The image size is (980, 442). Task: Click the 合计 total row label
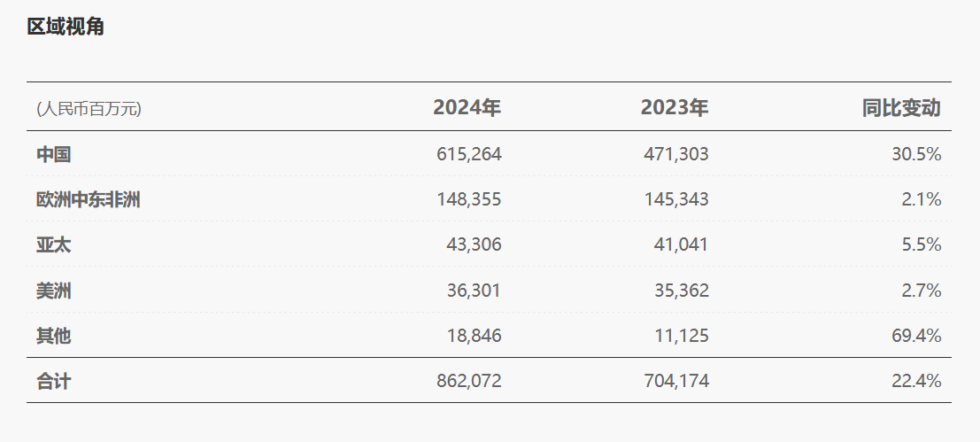(x=53, y=382)
